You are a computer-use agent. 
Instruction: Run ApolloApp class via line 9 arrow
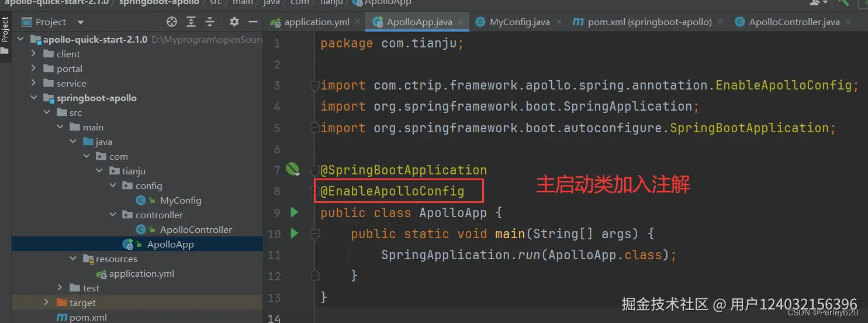295,212
